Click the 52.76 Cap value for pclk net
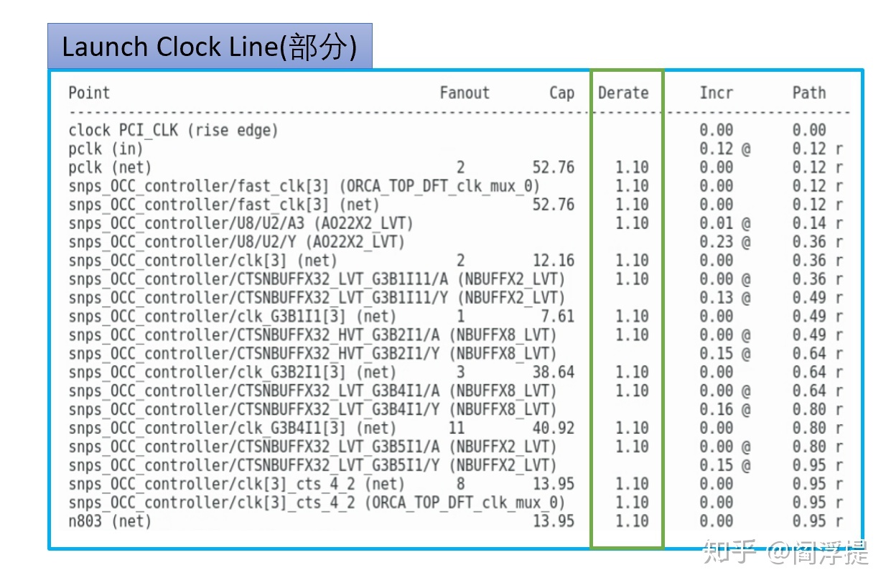 [554, 167]
